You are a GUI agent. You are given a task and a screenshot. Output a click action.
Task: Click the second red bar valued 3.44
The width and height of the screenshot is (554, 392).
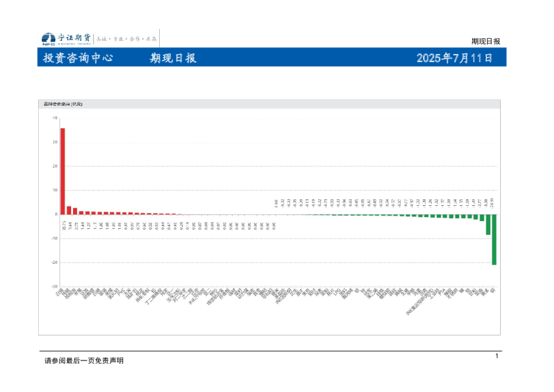(68, 210)
